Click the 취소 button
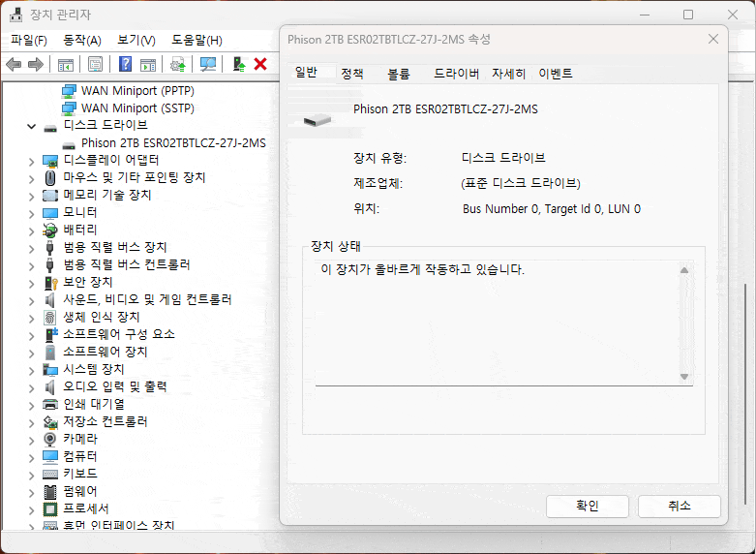 (x=679, y=507)
